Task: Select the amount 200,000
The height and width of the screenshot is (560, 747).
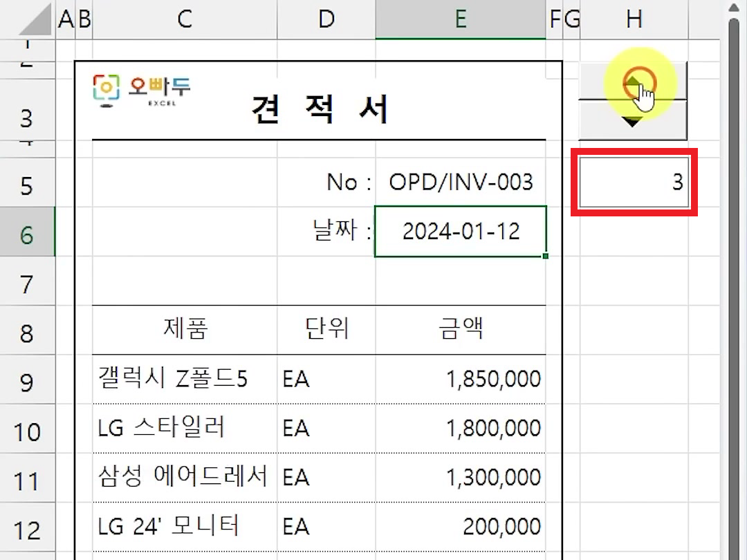Action: pos(501,527)
